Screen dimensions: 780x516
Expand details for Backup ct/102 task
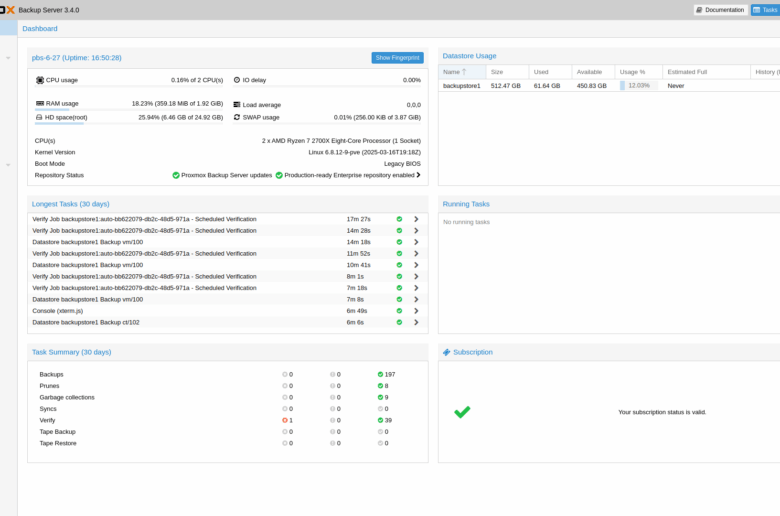[x=416, y=322]
